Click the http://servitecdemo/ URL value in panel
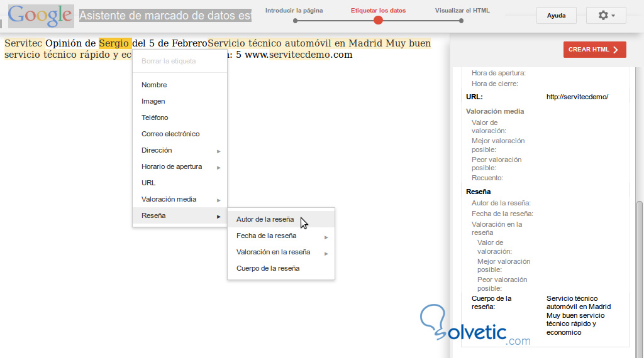This screenshot has height=358, width=644. (577, 97)
